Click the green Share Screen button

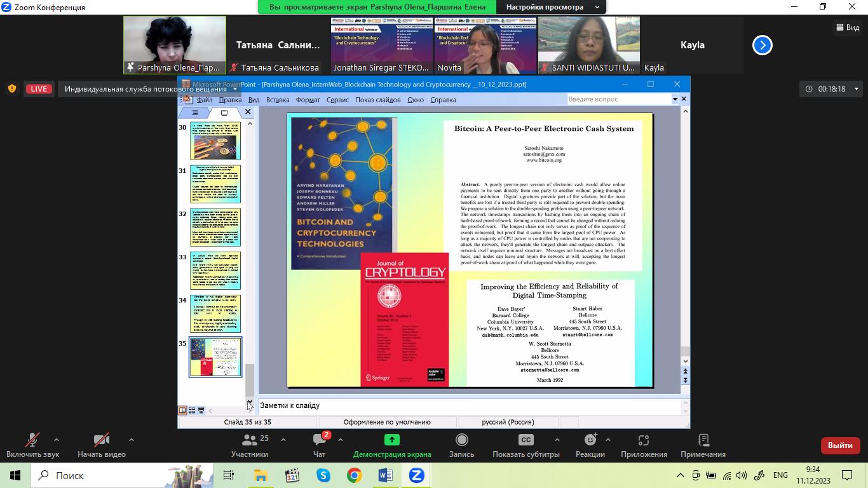point(392,445)
